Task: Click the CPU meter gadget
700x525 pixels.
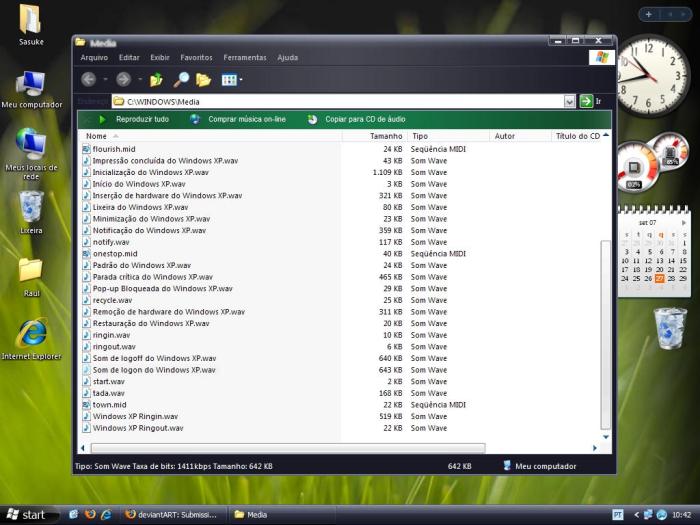Action: (x=637, y=167)
